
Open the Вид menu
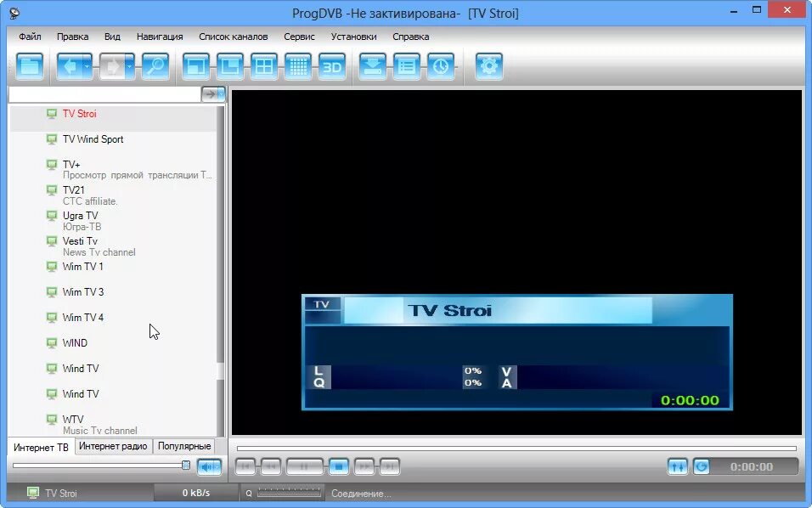pos(112,37)
